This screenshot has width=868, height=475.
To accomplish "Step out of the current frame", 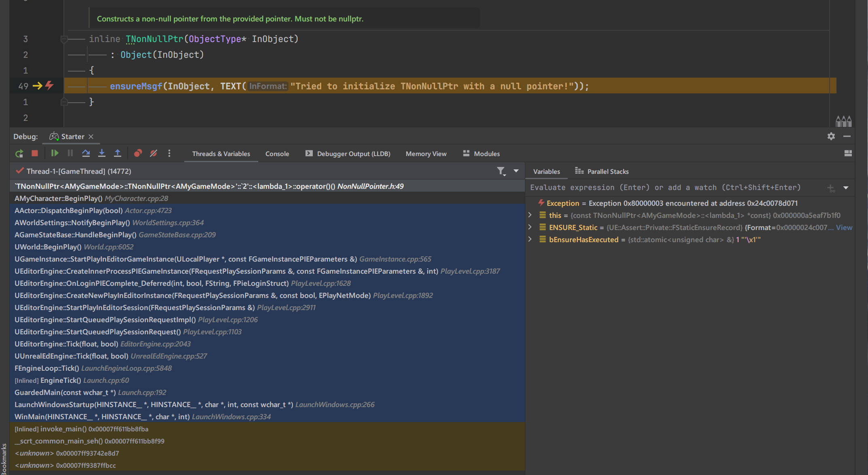I will 118,154.
